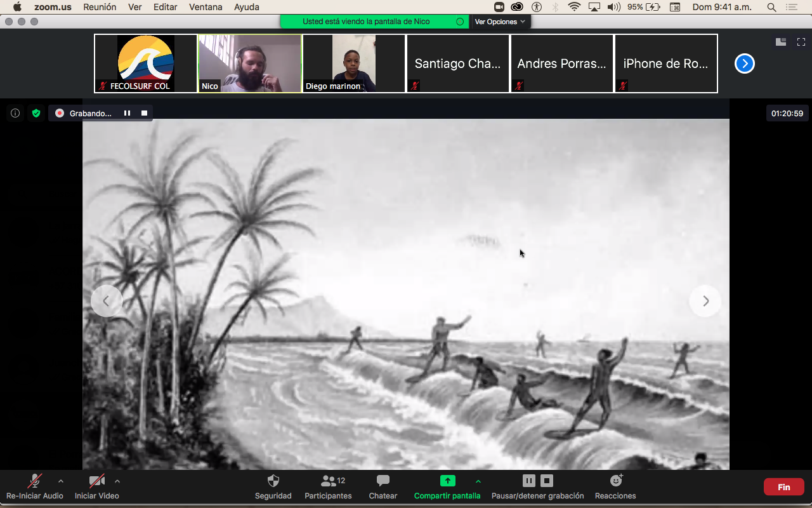Enter full screen mode icon
This screenshot has width=812, height=508.
click(801, 42)
